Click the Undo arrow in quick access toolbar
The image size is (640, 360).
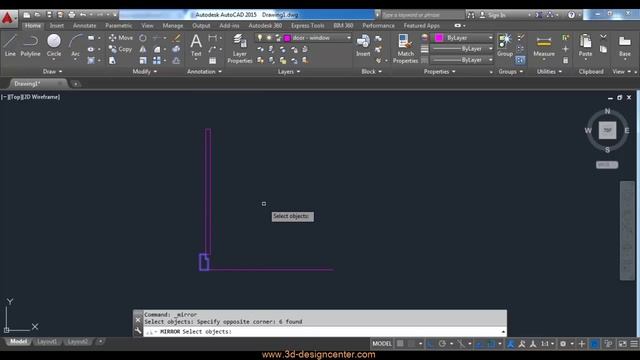(83, 15)
